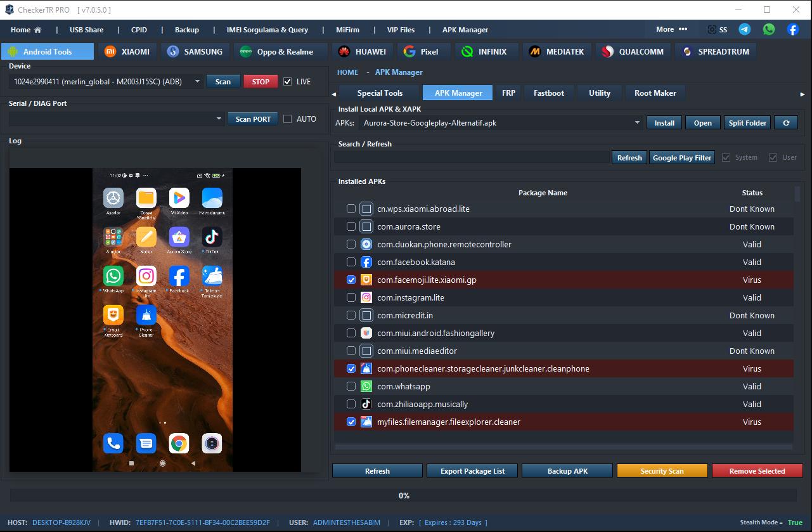812x532 pixels.
Task: Click the 0% progress bar
Action: [x=404, y=496]
